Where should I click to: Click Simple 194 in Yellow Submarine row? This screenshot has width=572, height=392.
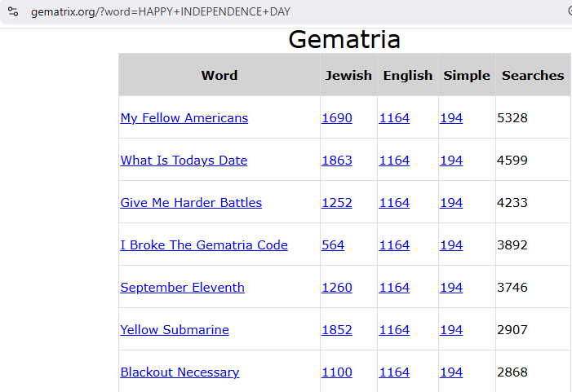(451, 330)
